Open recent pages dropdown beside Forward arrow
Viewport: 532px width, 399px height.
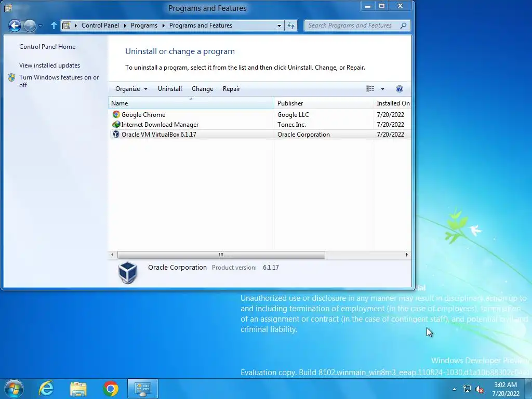click(x=41, y=26)
